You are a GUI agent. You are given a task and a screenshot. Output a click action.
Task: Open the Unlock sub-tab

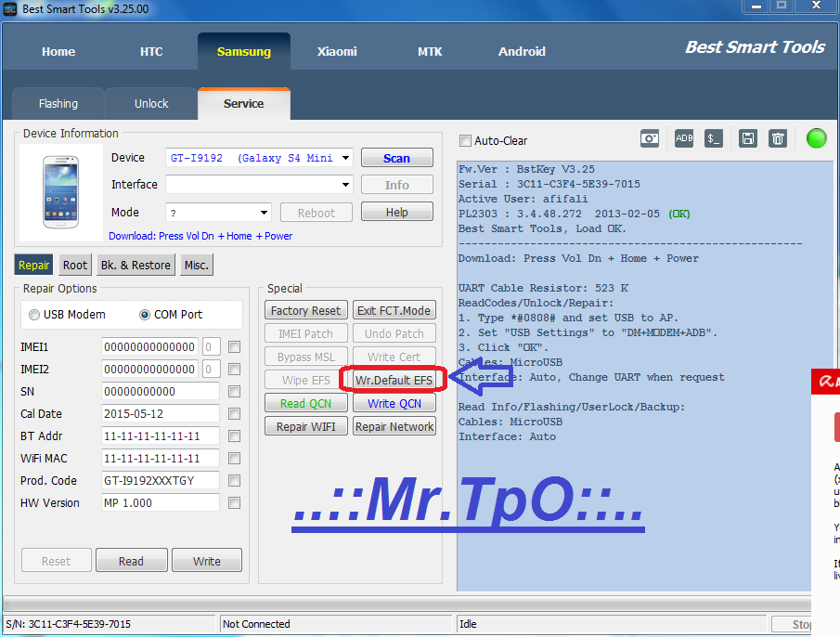tap(151, 103)
